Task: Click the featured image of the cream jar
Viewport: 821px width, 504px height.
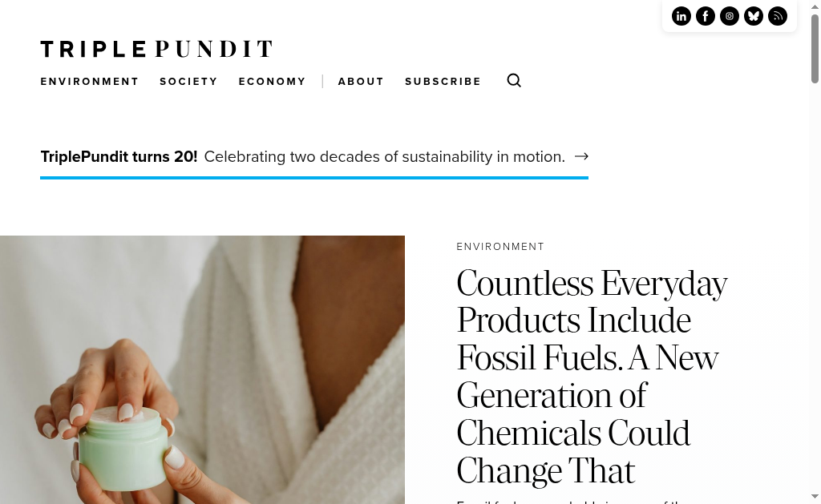Action: [202, 369]
